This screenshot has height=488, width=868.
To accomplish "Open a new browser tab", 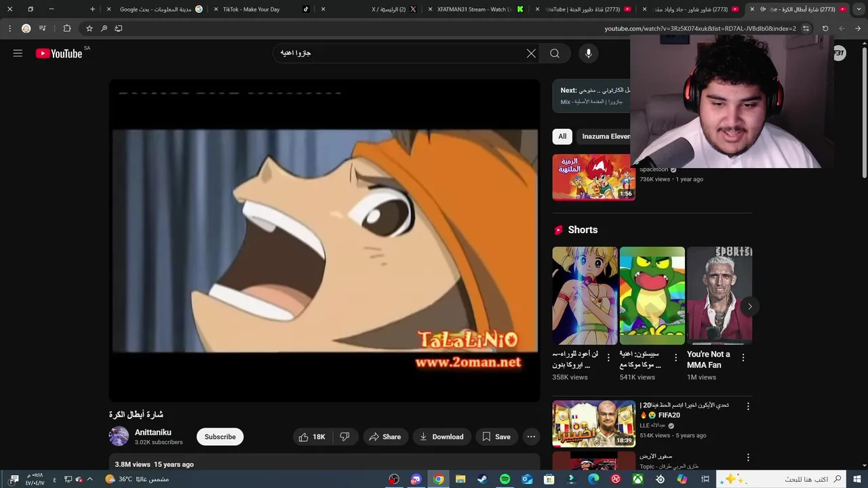I will click(93, 9).
